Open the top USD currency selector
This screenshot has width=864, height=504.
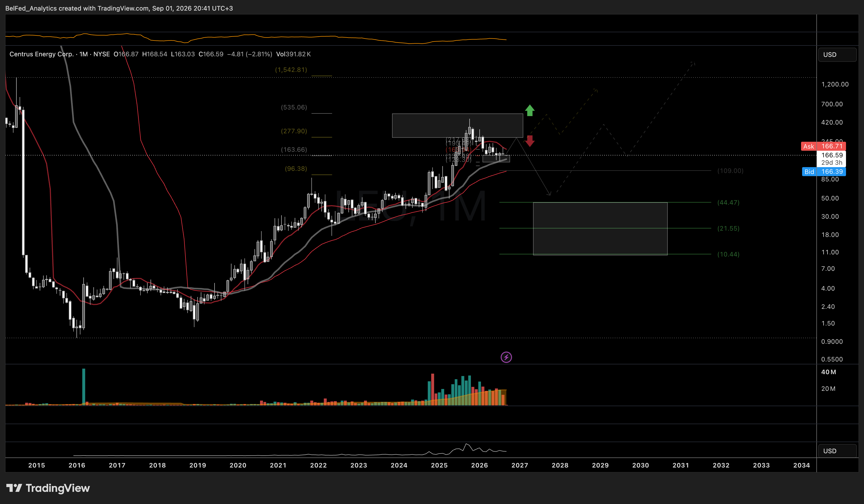[837, 55]
